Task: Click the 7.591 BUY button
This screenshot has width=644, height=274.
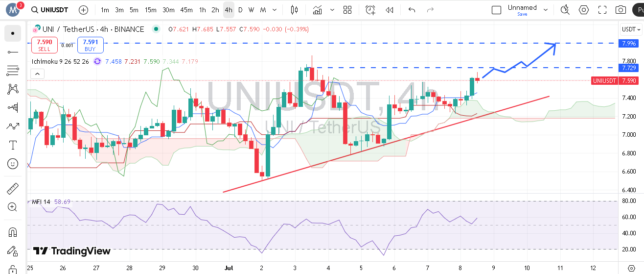Action: pos(90,45)
